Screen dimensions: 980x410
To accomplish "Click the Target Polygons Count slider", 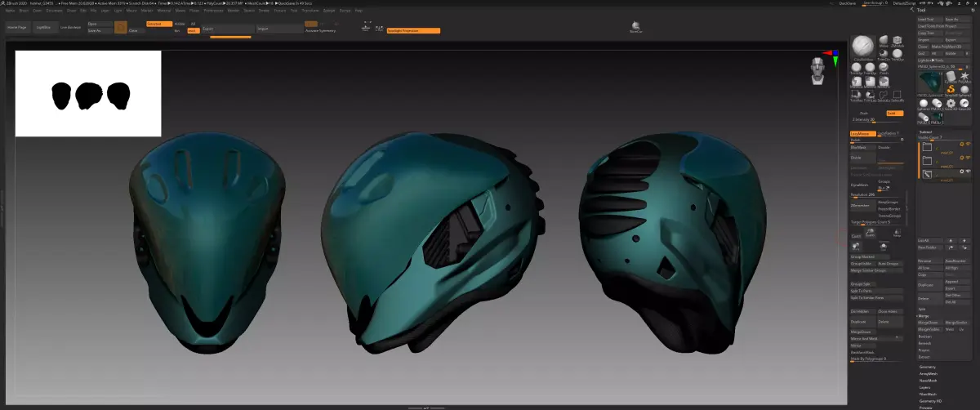I will [x=876, y=223].
